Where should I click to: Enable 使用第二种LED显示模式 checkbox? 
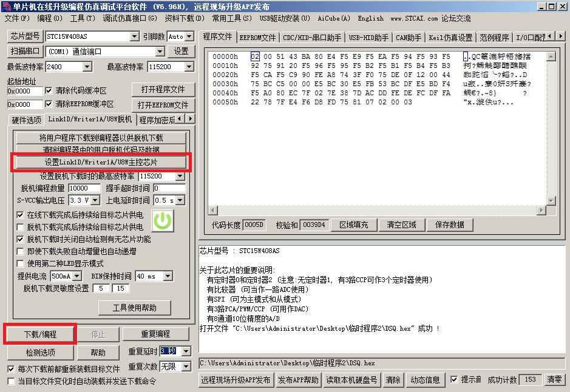[21, 263]
